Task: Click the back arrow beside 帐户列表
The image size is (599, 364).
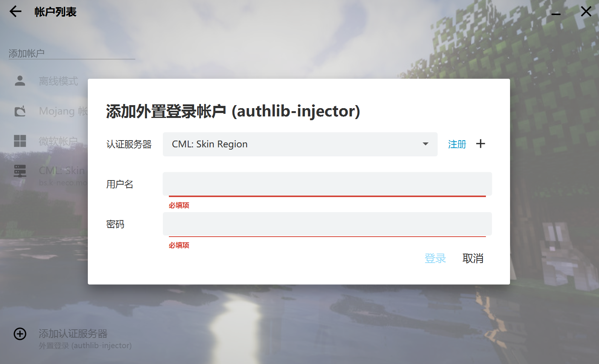Action: 15,12
